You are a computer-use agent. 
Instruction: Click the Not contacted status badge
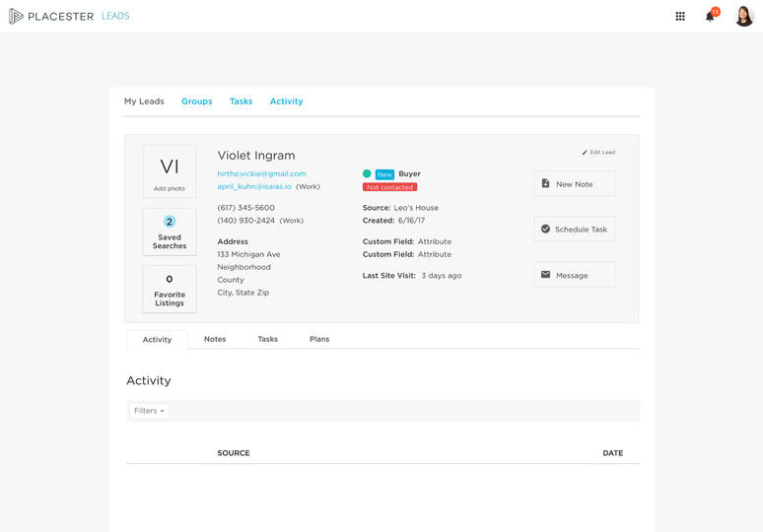coord(389,187)
